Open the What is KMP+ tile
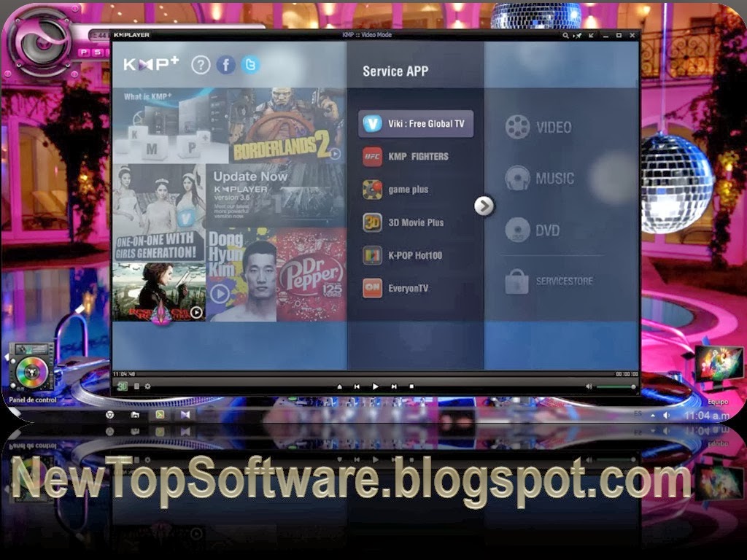747x560 pixels. 170,125
